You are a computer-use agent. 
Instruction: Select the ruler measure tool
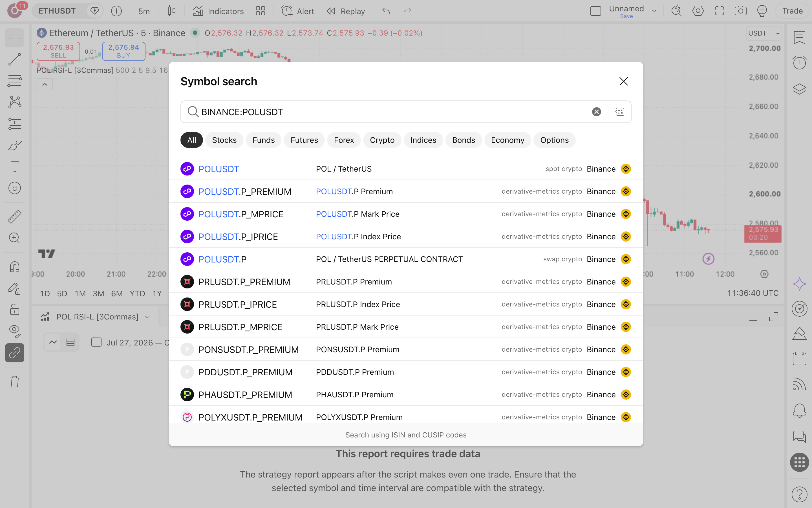14,217
